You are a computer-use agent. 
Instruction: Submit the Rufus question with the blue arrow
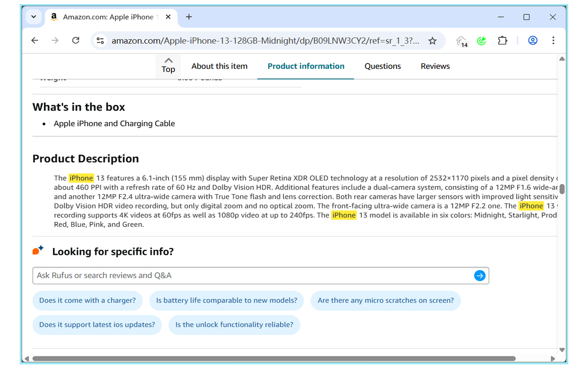(480, 276)
